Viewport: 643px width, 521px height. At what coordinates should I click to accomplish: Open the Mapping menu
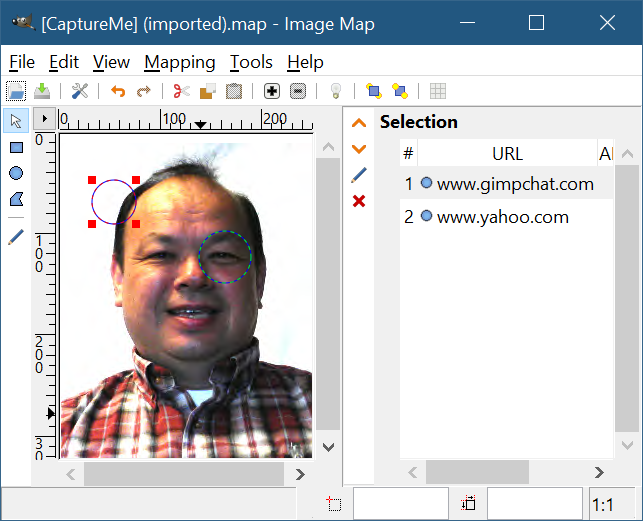pos(180,62)
